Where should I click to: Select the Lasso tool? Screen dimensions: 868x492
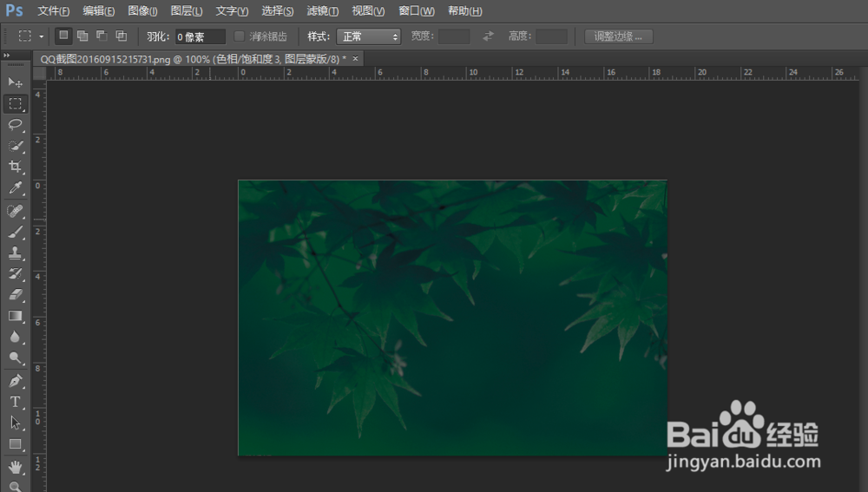tap(15, 125)
